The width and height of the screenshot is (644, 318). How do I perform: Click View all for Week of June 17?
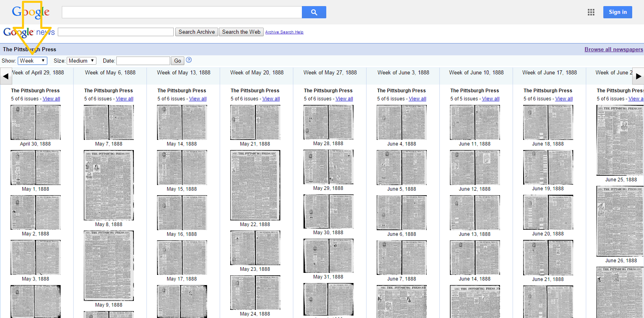pos(564,99)
